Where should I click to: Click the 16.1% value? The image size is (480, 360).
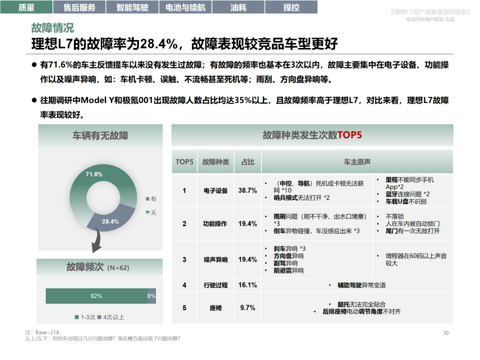pyautogui.click(x=248, y=285)
